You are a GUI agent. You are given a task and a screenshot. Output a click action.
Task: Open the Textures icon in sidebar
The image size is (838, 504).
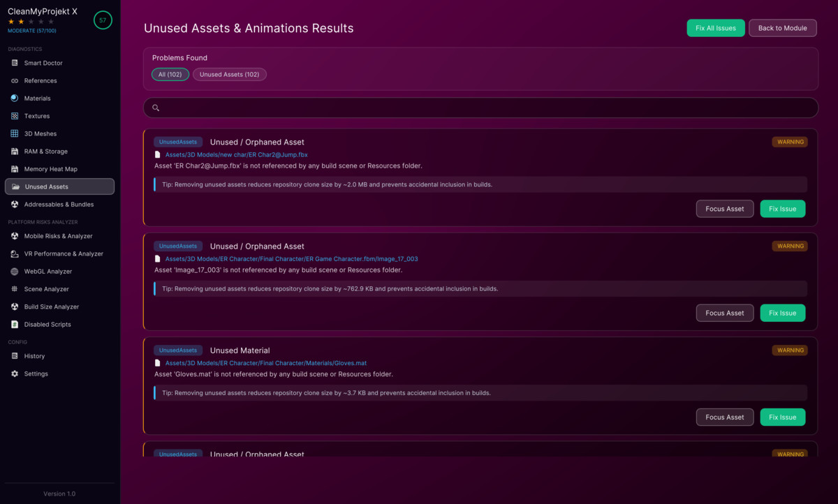tap(15, 116)
